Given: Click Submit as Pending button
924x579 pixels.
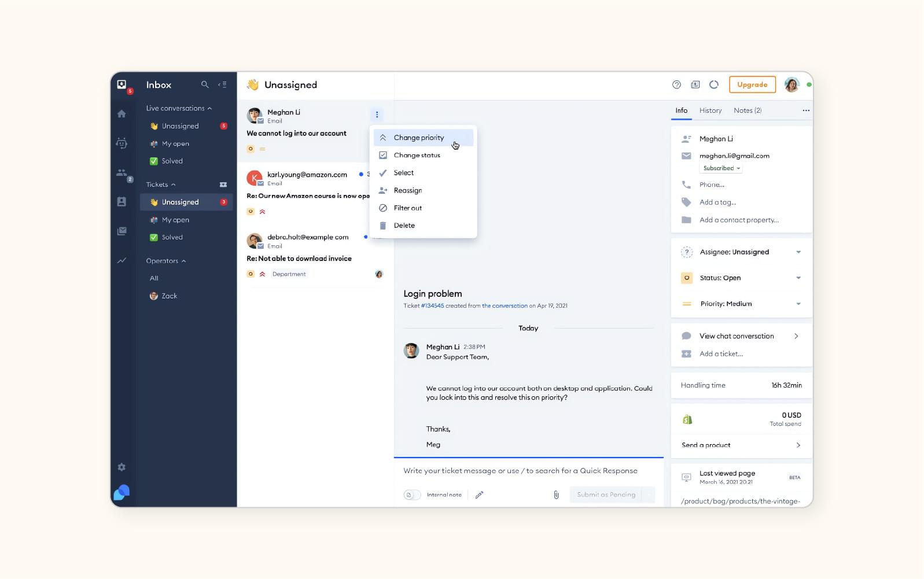Looking at the screenshot, I should tap(606, 495).
